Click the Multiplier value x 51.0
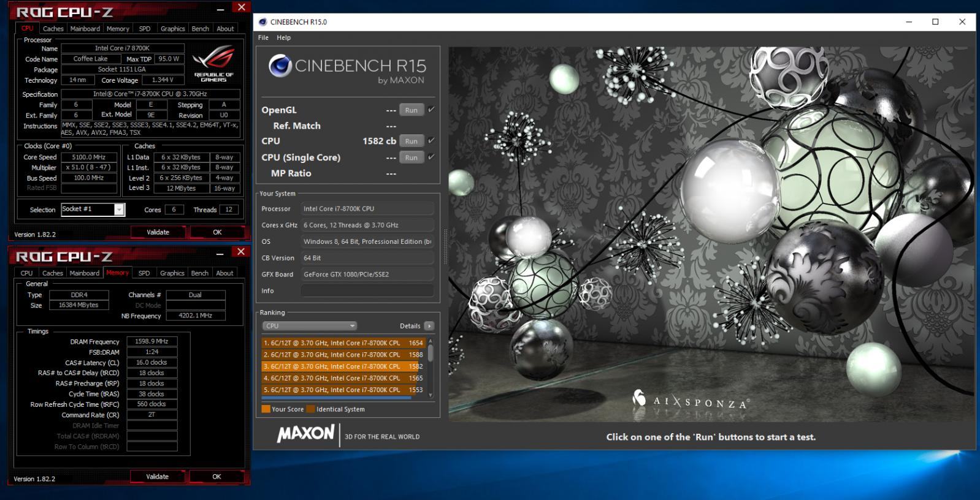This screenshot has height=500, width=980. [89, 168]
